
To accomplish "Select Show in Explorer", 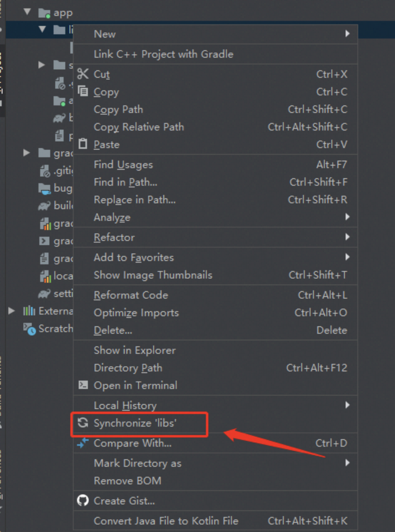I will 134,350.
